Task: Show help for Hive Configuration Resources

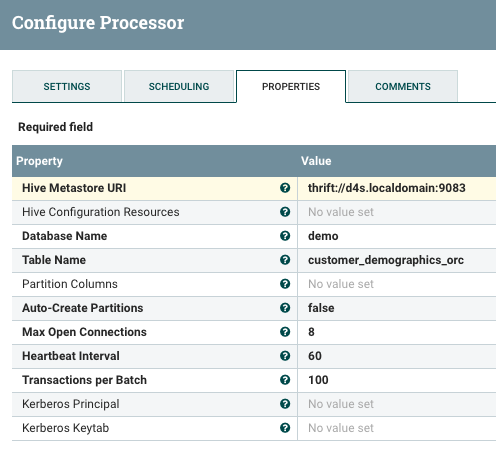Action: click(x=285, y=212)
